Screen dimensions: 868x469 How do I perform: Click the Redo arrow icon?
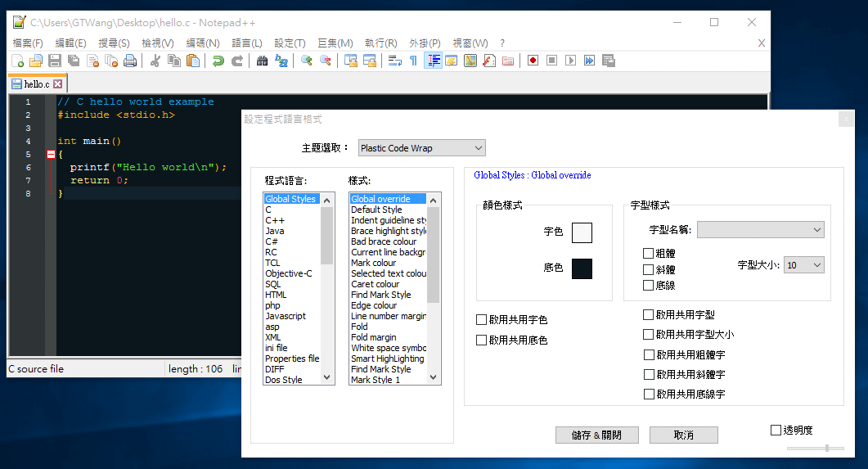pyautogui.click(x=237, y=61)
